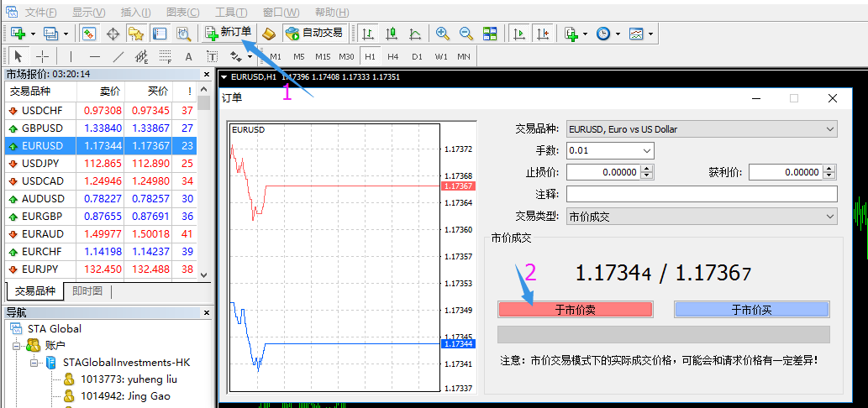Open the symbol (交易品种) dropdown
This screenshot has width=868, height=408.
coord(702,129)
